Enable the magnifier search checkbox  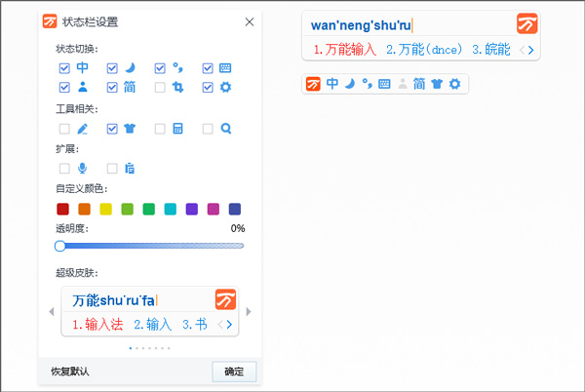(208, 129)
